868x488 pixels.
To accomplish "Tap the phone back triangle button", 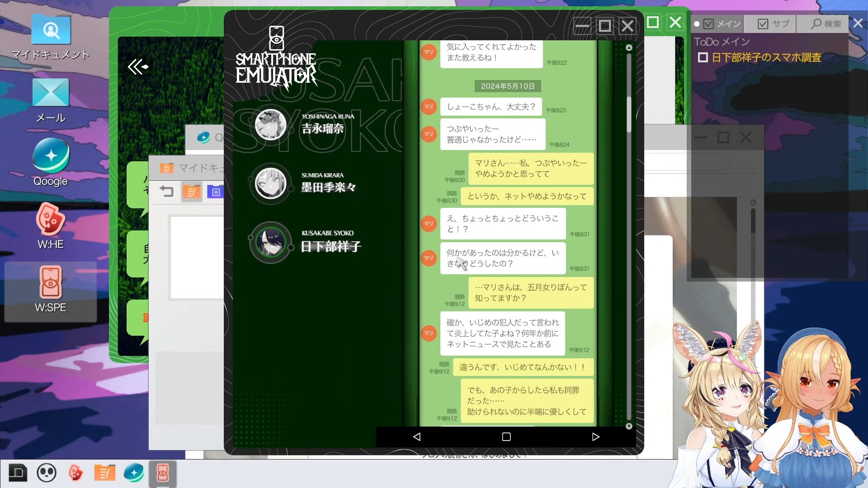I will click(417, 436).
